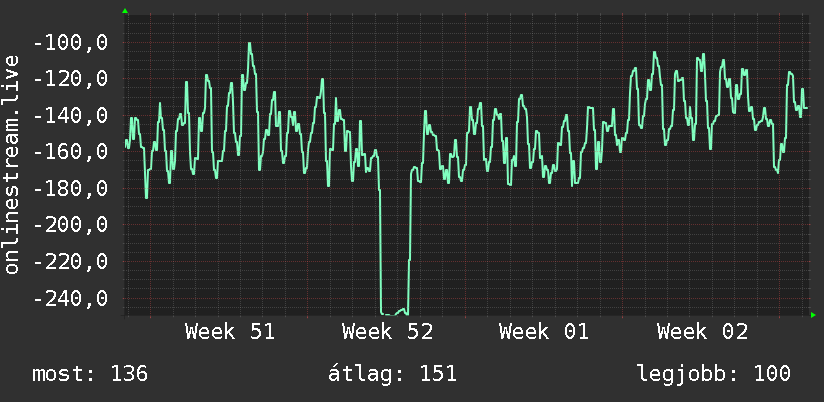Click the -200,0 y-axis label
This screenshot has height=402, width=824.
(71, 225)
